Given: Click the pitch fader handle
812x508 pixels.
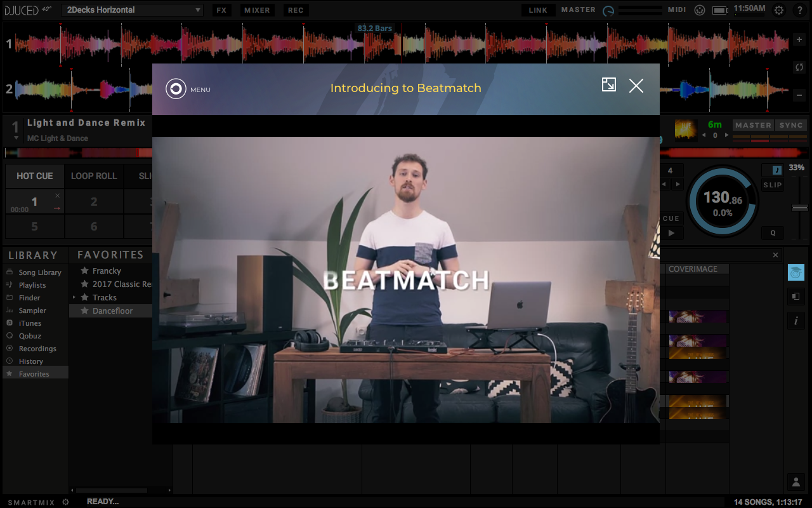Looking at the screenshot, I should coord(799,208).
